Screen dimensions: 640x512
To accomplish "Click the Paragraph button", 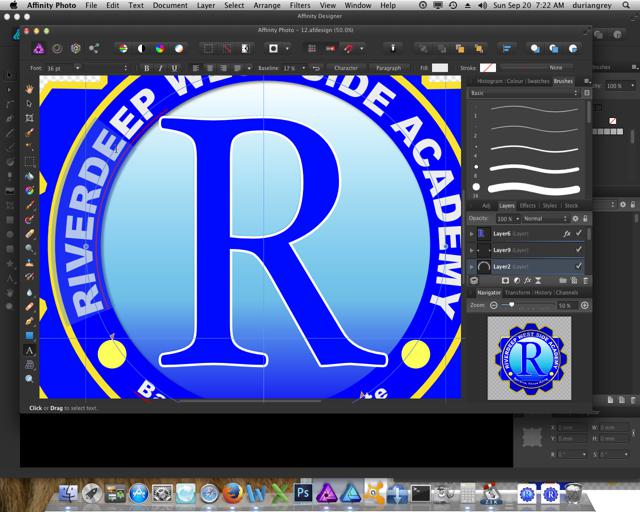I will (388, 68).
